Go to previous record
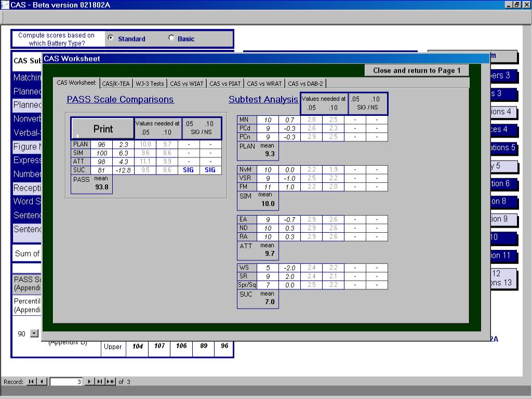This screenshot has height=399, width=532. point(42,382)
